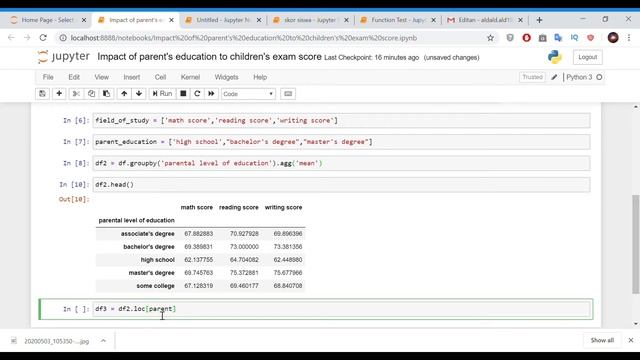640x360 pixels.
Task: Click the 'math score' column header
Action: (197, 207)
